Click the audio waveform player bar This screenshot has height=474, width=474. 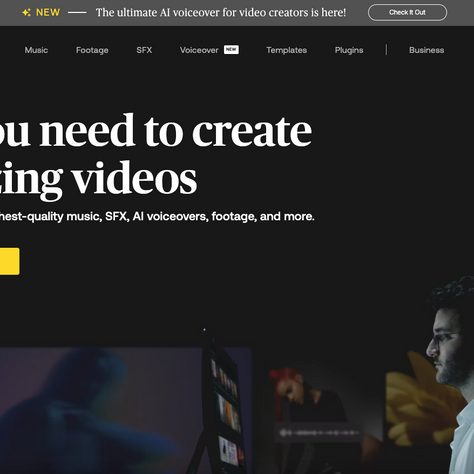319,433
